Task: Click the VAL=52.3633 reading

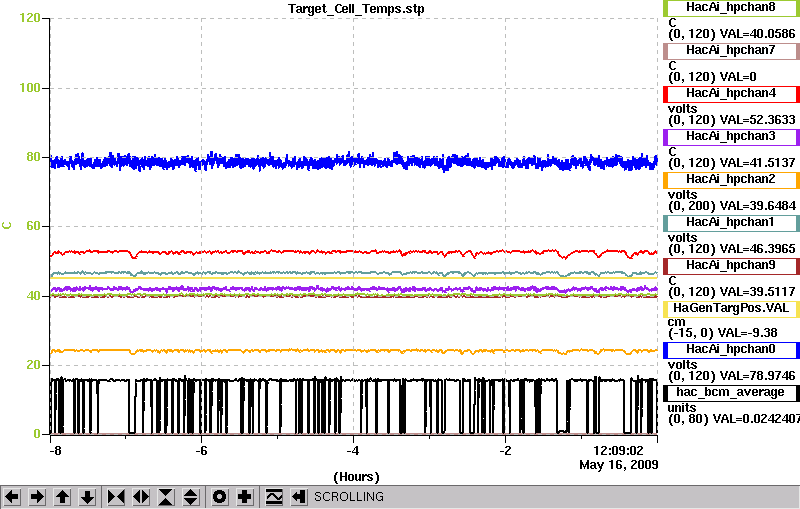Action: 757,120
